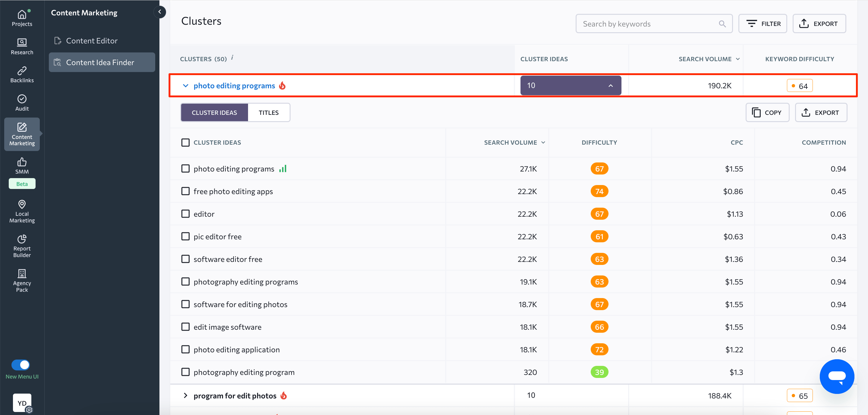Expand the program for edit photos cluster
This screenshot has height=415, width=868.
point(185,395)
